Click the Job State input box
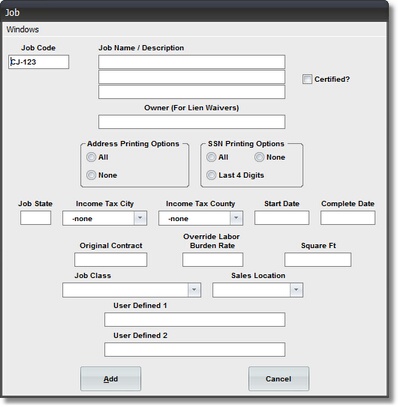Screen dimensions: 398x407 [36, 218]
